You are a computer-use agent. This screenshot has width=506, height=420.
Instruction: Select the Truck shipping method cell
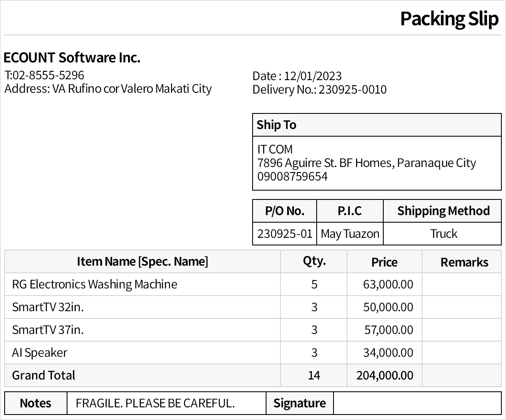click(443, 234)
